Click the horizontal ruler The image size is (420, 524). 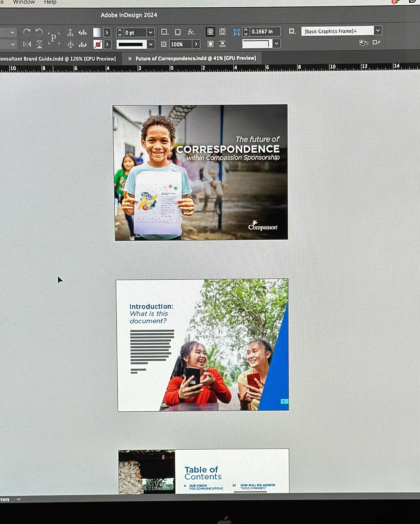tap(210, 68)
